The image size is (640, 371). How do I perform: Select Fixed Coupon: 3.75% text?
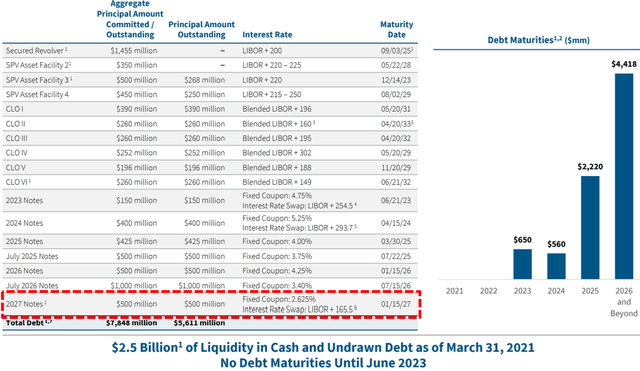click(x=277, y=256)
